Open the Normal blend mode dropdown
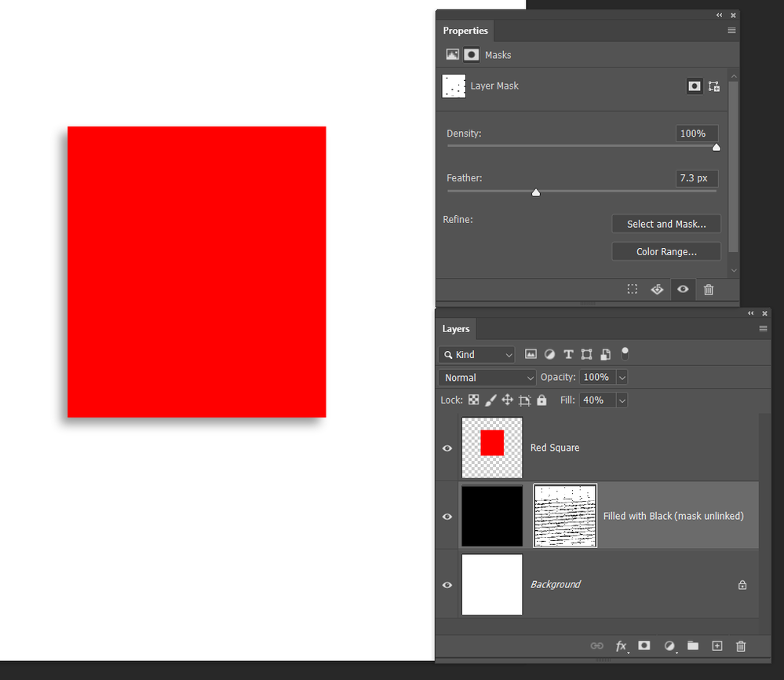Image resolution: width=784 pixels, height=680 pixels. coord(487,377)
